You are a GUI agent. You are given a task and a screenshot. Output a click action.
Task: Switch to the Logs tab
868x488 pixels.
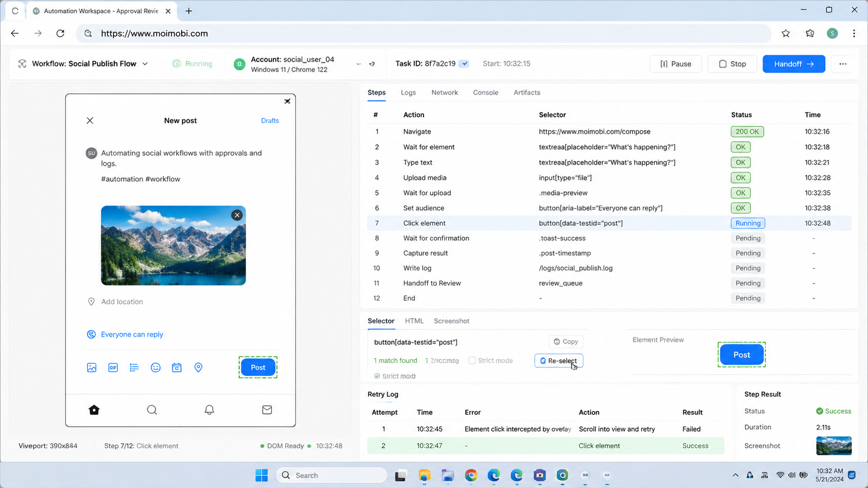point(408,92)
